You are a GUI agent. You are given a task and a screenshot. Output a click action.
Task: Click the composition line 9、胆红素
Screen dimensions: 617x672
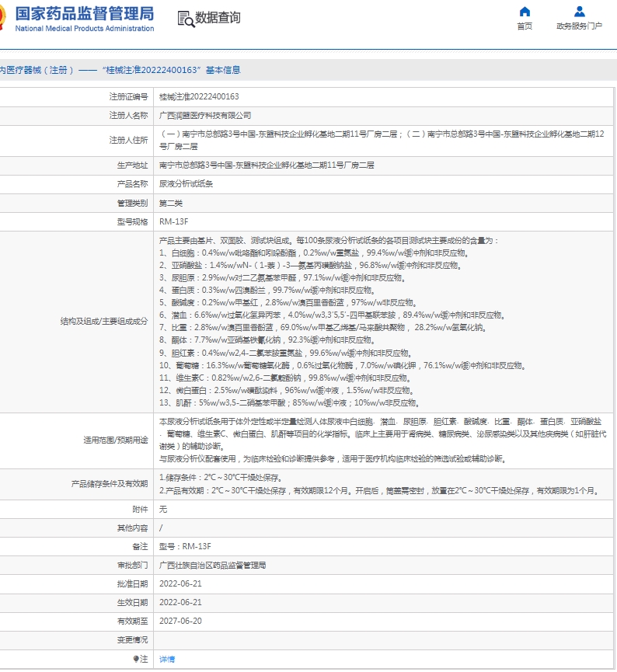(x=287, y=353)
